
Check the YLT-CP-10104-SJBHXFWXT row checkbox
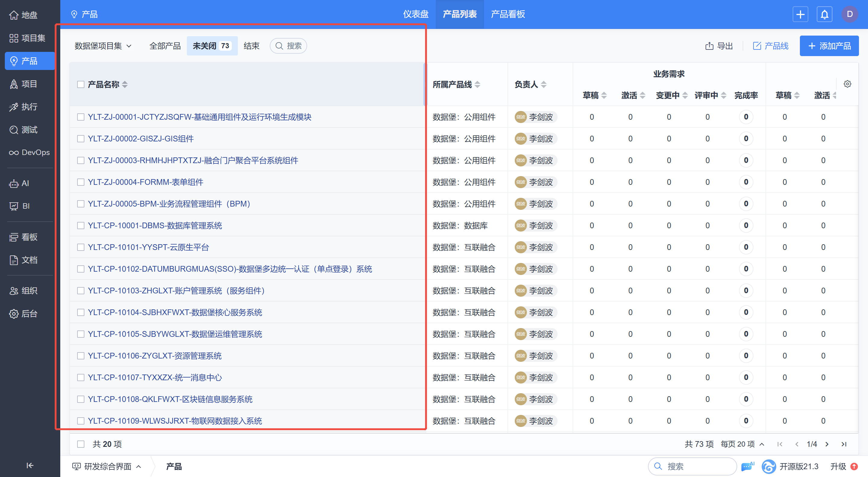coord(80,312)
